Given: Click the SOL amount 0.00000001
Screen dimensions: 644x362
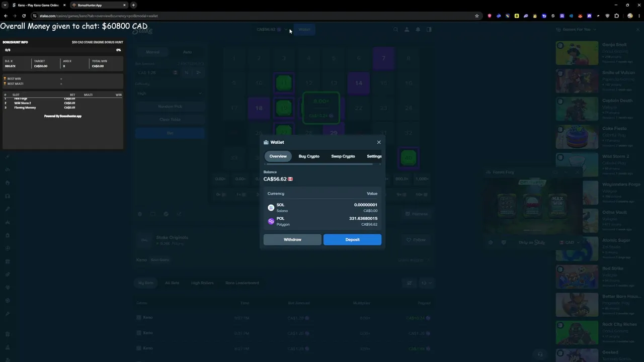Looking at the screenshot, I should coord(366,205).
